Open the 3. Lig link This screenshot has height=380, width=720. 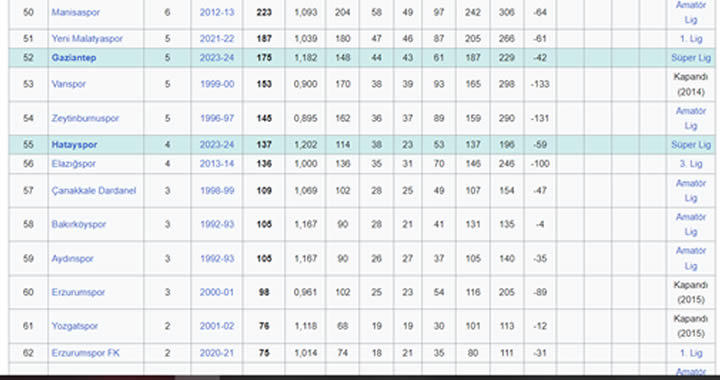tap(691, 164)
